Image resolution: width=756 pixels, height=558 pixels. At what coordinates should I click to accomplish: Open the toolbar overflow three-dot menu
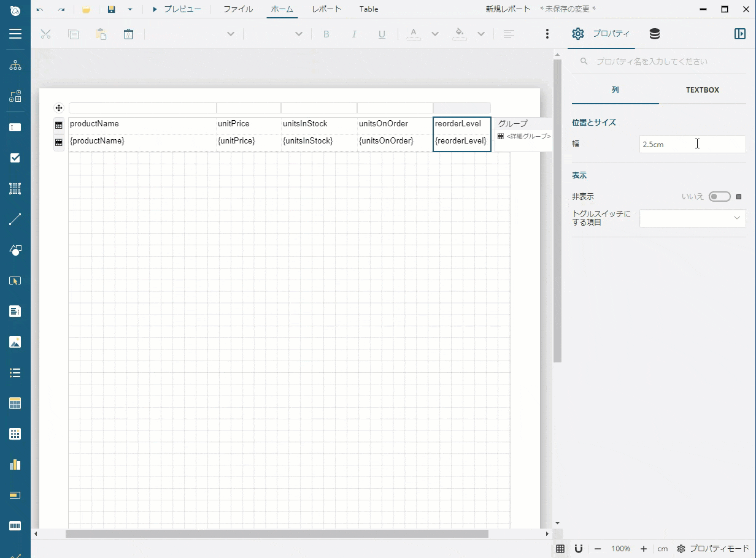point(547,34)
